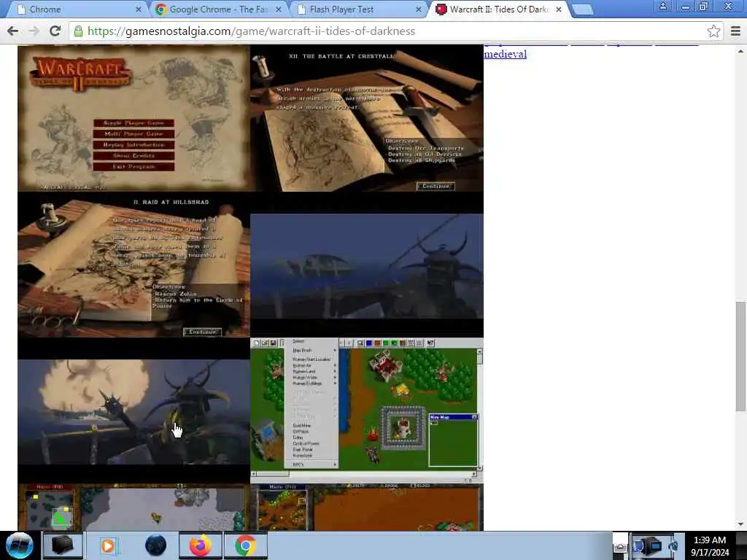Select the 'Warcraft II: Tides Of Dark' tab

tap(498, 9)
